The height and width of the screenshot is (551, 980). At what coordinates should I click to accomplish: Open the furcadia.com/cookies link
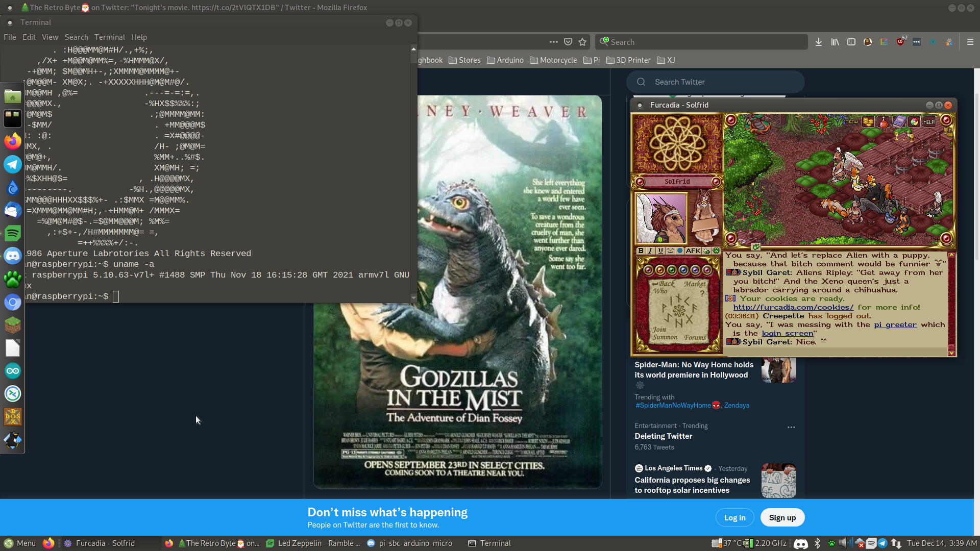(x=793, y=307)
